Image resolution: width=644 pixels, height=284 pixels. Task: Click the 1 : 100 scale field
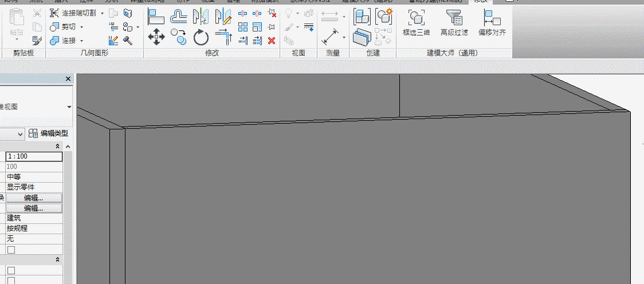[34, 156]
